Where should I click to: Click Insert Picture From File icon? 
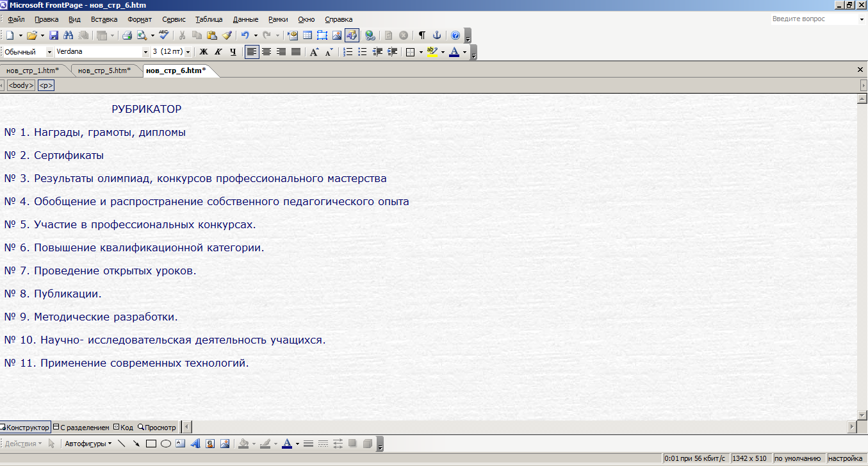337,36
